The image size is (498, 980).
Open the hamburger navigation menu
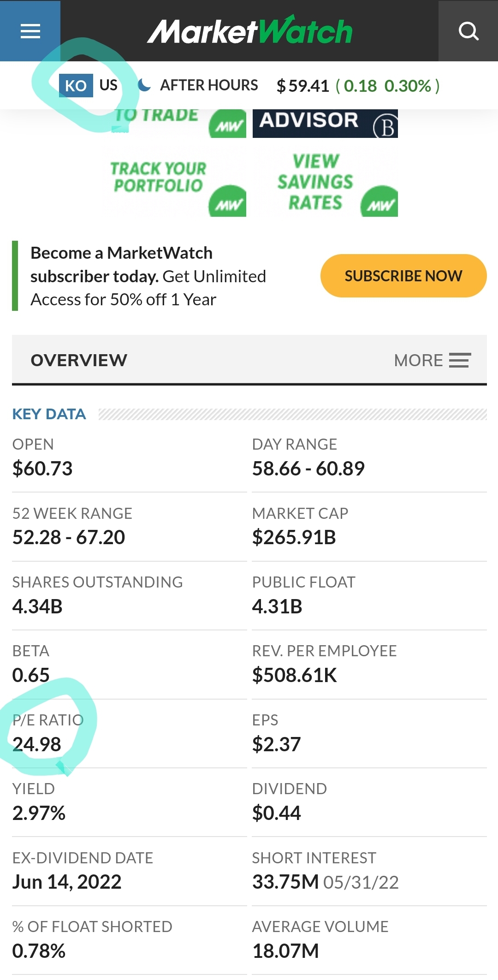(x=30, y=31)
